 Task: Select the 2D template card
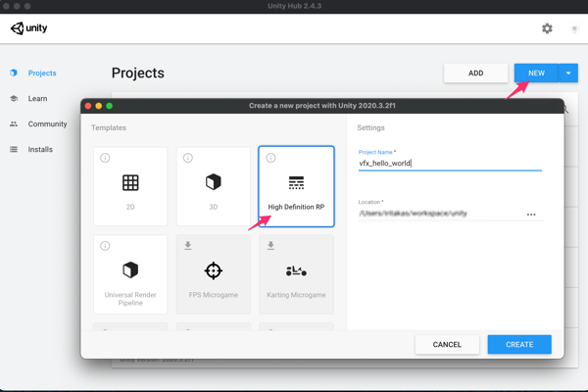[x=130, y=186]
